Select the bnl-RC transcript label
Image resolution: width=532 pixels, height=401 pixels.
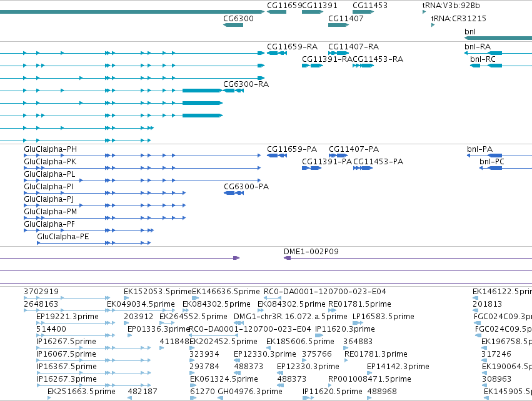click(x=483, y=59)
